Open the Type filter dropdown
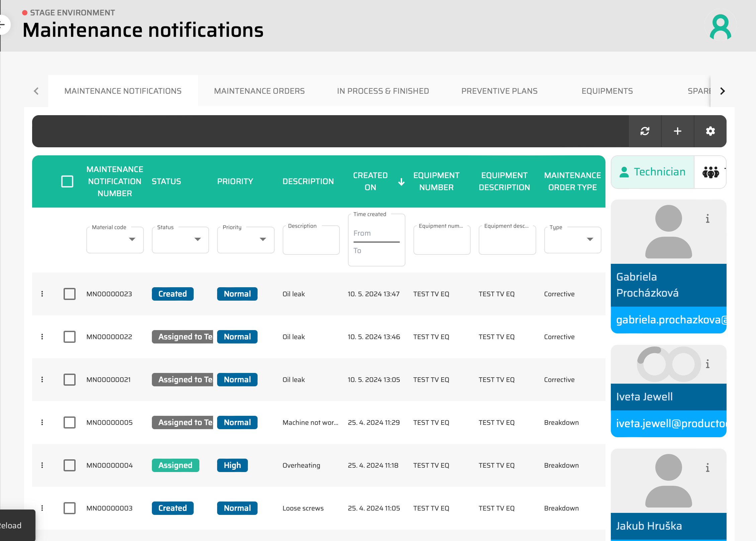The image size is (756, 541). 572,240
